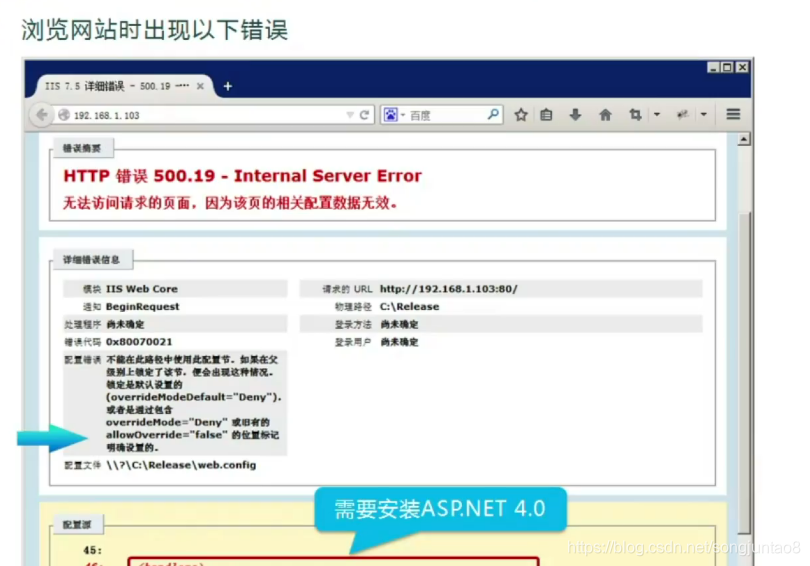Close the IIS 7.5 error tab
Image resolution: width=810 pixels, height=566 pixels.
(x=200, y=86)
